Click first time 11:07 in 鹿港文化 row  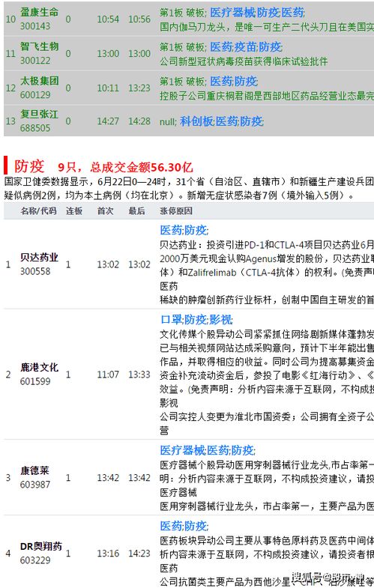click(x=108, y=375)
